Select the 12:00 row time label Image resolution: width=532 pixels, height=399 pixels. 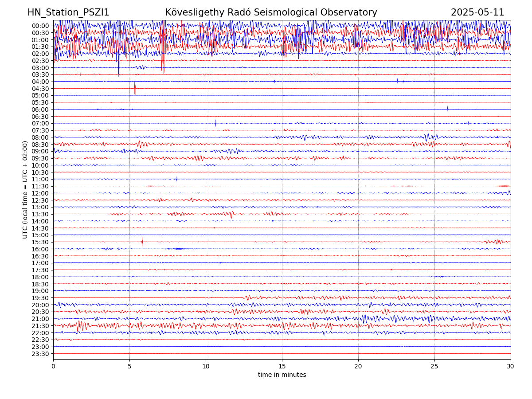click(40, 193)
